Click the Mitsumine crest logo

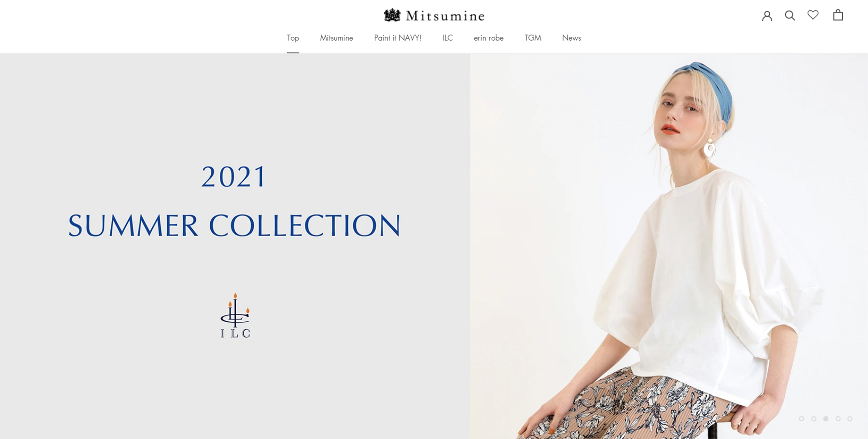(x=434, y=15)
